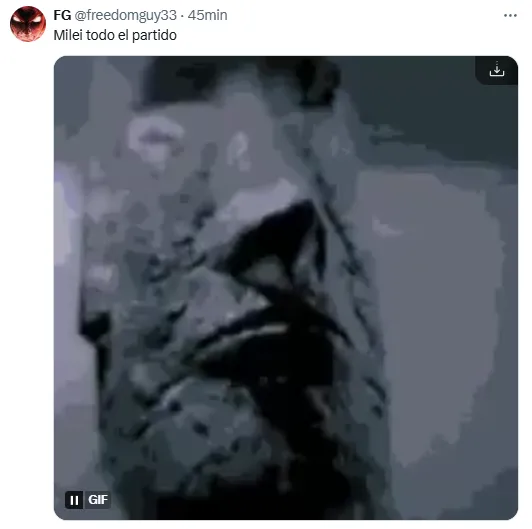The image size is (532, 529).
Task: Expand tweet options with the ellipsis button
Action: 510,16
